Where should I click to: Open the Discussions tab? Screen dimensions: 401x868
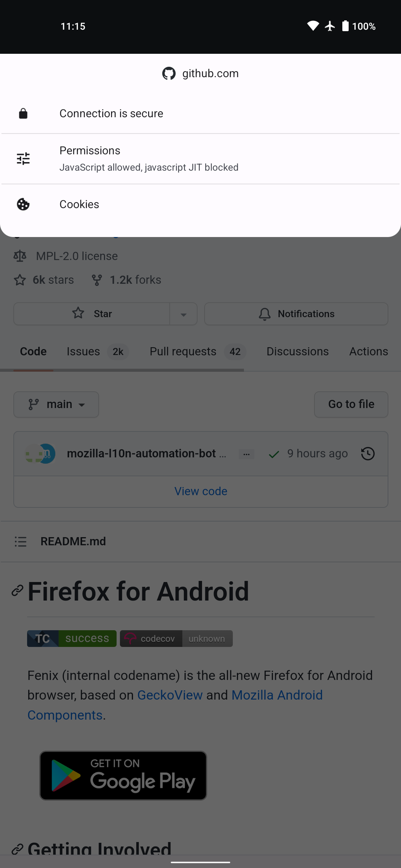(297, 351)
